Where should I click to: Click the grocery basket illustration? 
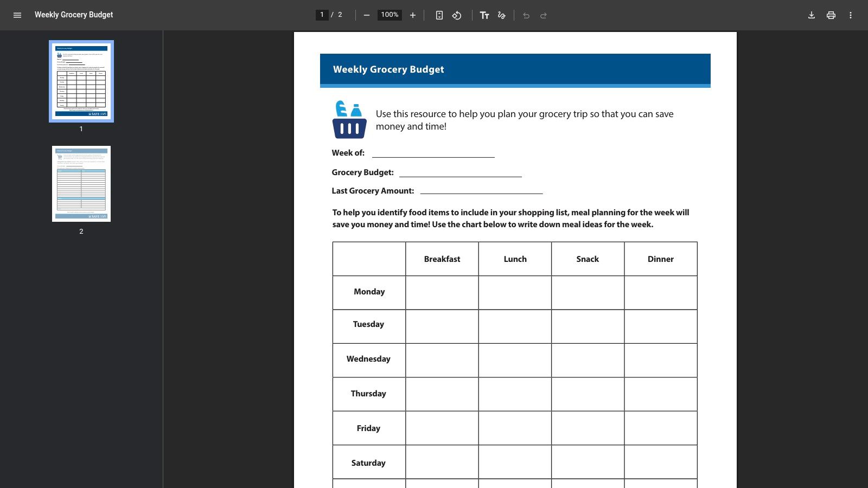pos(349,119)
